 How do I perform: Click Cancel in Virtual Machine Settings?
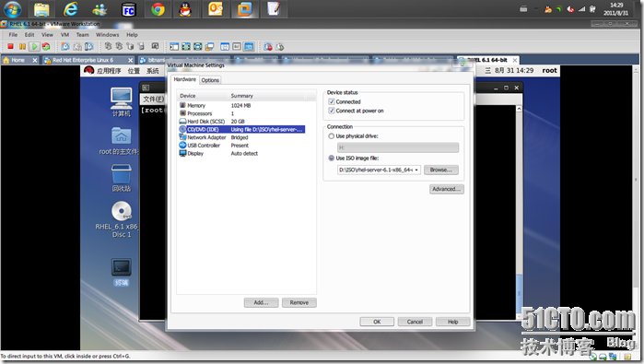415,322
